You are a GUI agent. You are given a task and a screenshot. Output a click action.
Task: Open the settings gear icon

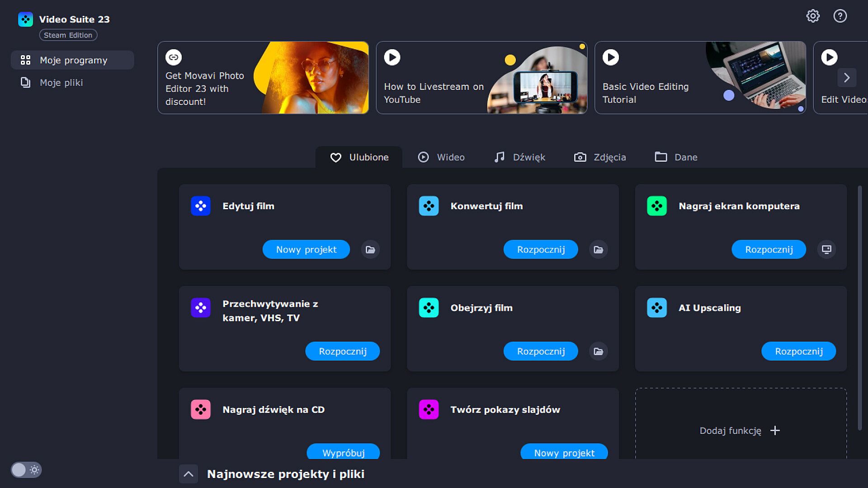813,16
